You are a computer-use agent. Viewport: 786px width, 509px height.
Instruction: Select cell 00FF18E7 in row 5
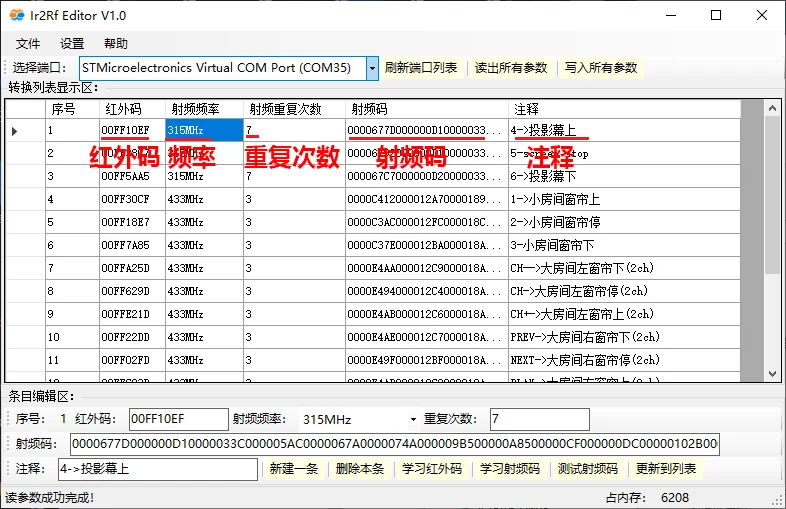132,222
